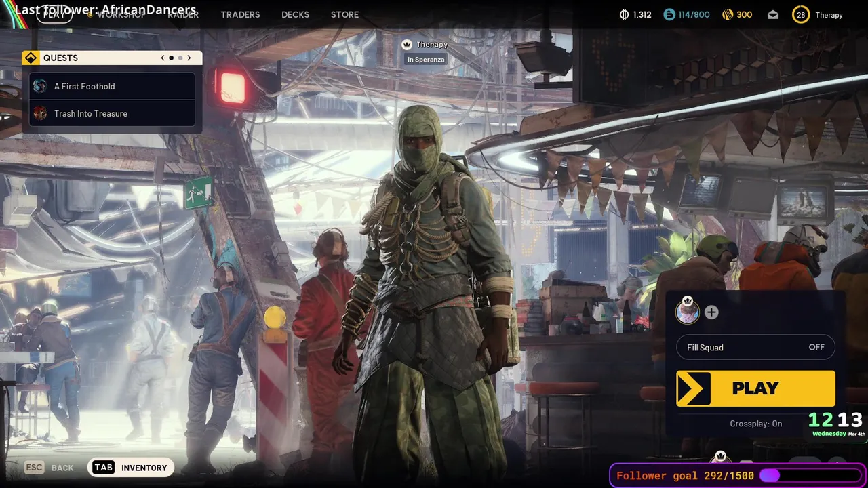Viewport: 868px width, 488px height.
Task: Open the gold token icon showing 300
Action: click(x=728, y=14)
